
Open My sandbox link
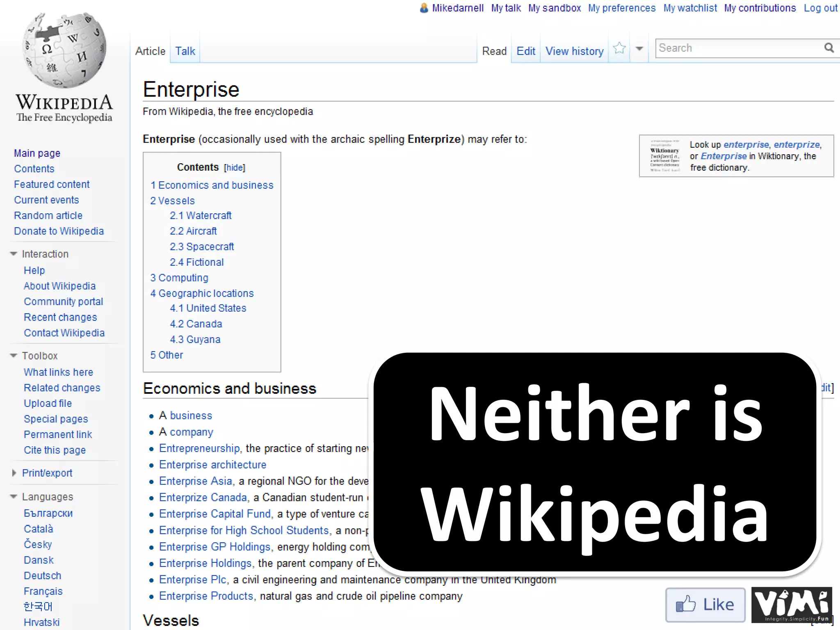[x=555, y=8]
